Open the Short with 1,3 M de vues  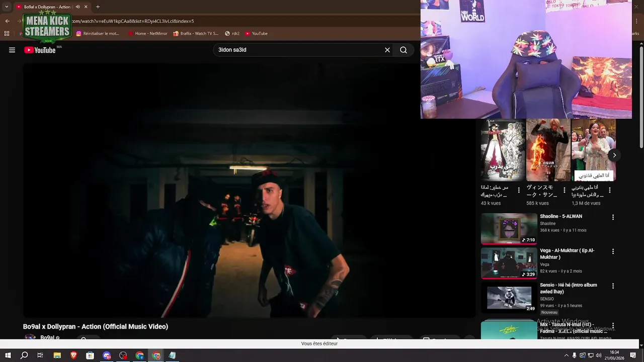tap(594, 150)
